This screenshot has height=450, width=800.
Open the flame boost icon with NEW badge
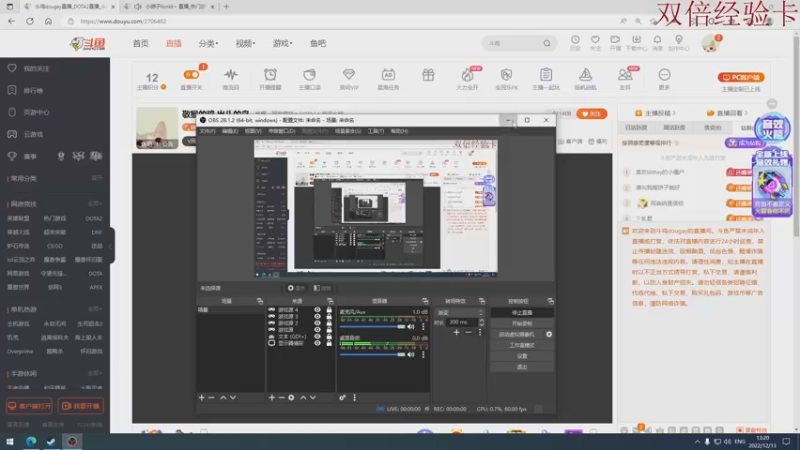click(x=467, y=76)
